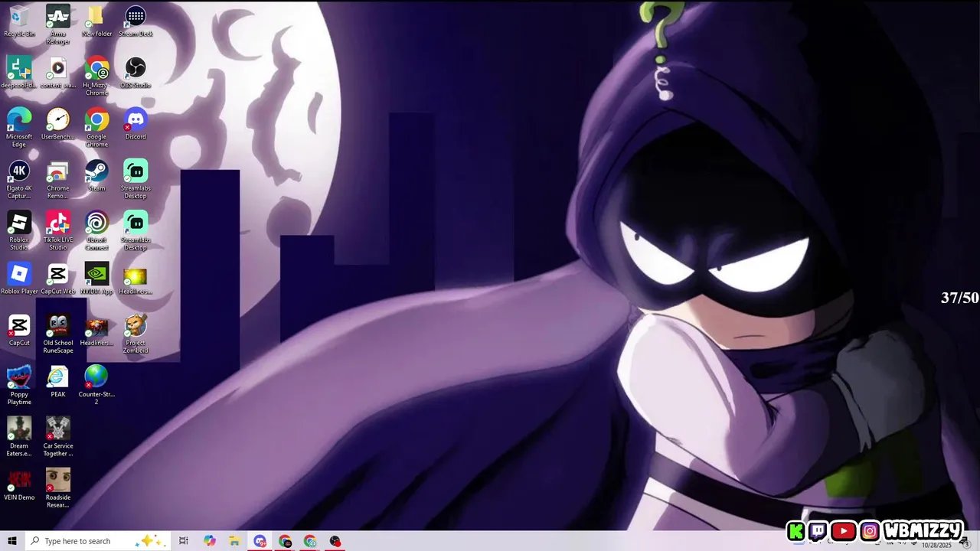Launch Copilot from the taskbar
Screen dimensions: 980x551
pos(210,541)
